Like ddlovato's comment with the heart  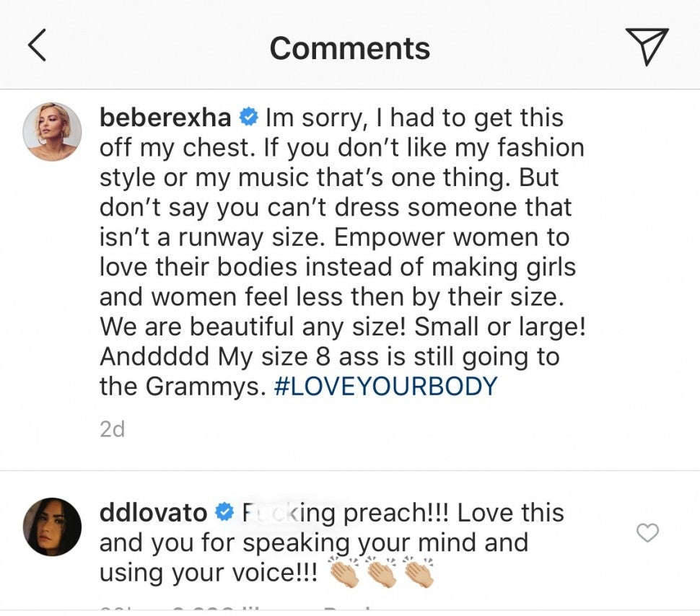tap(648, 533)
